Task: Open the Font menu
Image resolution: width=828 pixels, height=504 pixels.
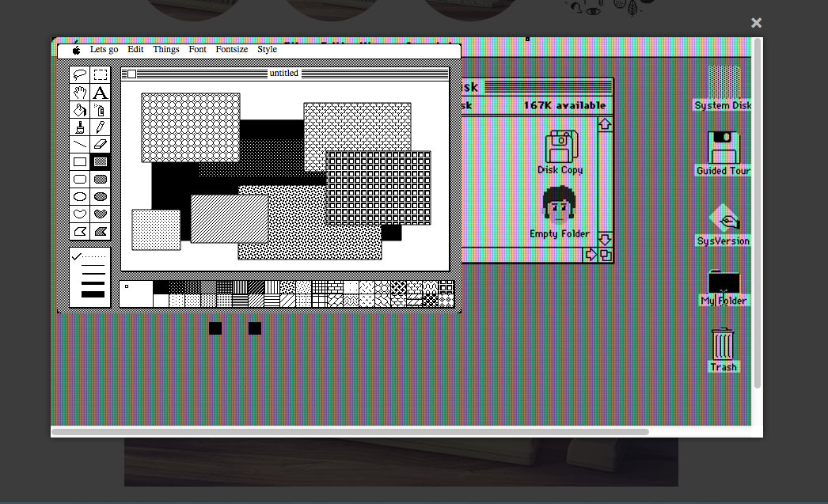Action: 197,49
